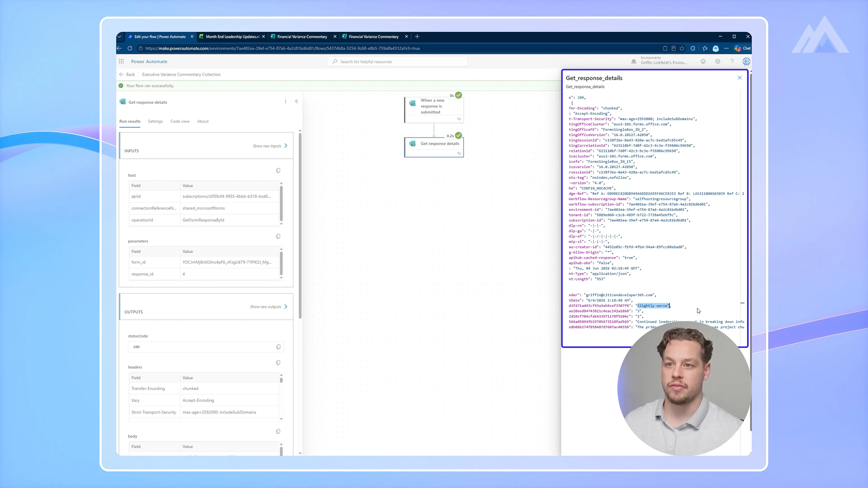Switch to the Run results tab
Image resolution: width=868 pixels, height=488 pixels.
(130, 121)
